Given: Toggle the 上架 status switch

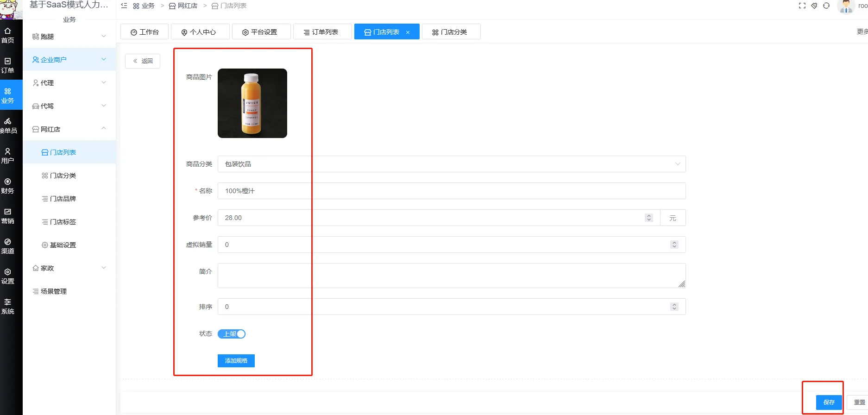Looking at the screenshot, I should (x=232, y=334).
